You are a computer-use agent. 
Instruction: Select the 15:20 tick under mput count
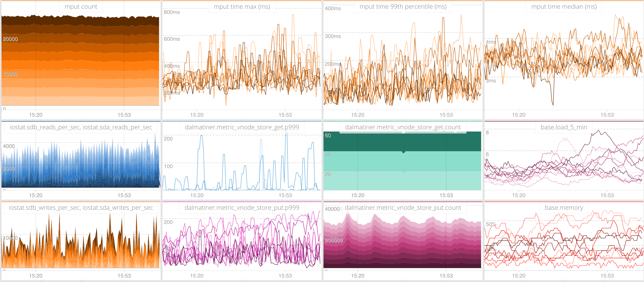[36, 115]
